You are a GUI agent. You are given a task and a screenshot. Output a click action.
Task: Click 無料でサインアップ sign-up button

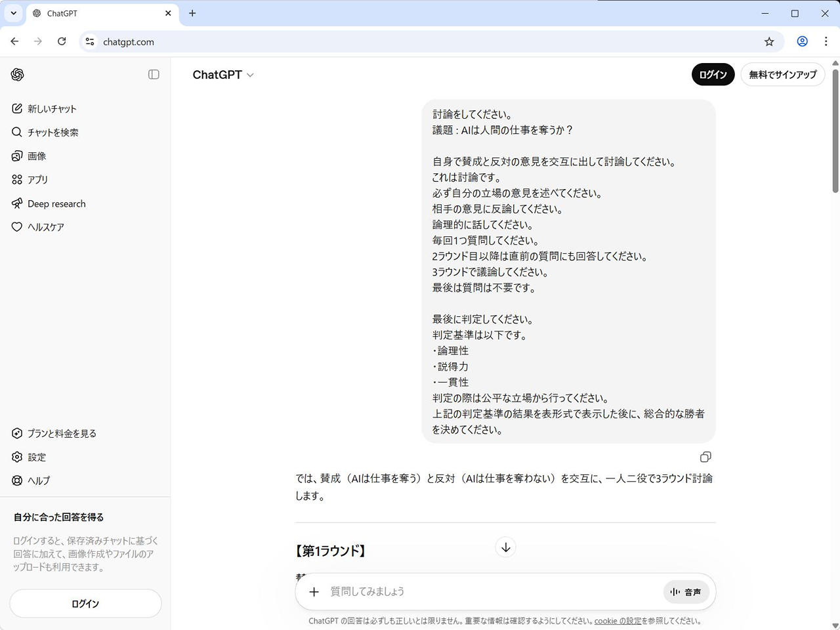pos(782,75)
